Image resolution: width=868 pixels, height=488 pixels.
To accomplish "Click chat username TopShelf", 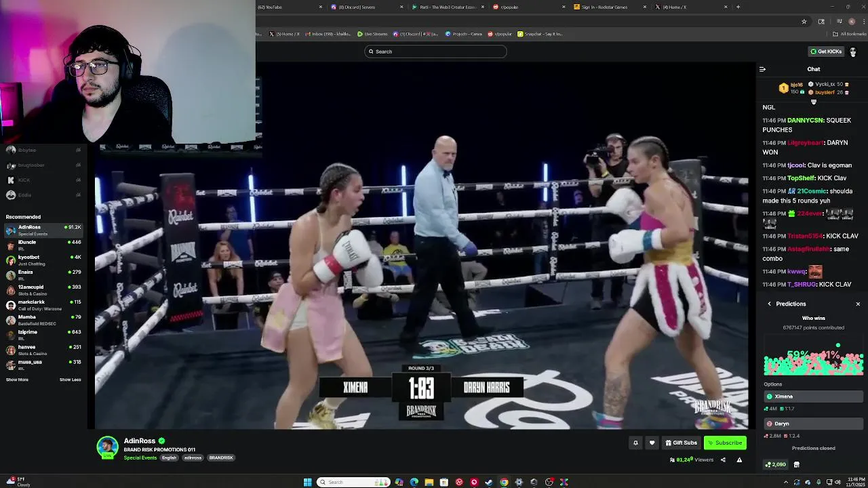I will pos(801,178).
